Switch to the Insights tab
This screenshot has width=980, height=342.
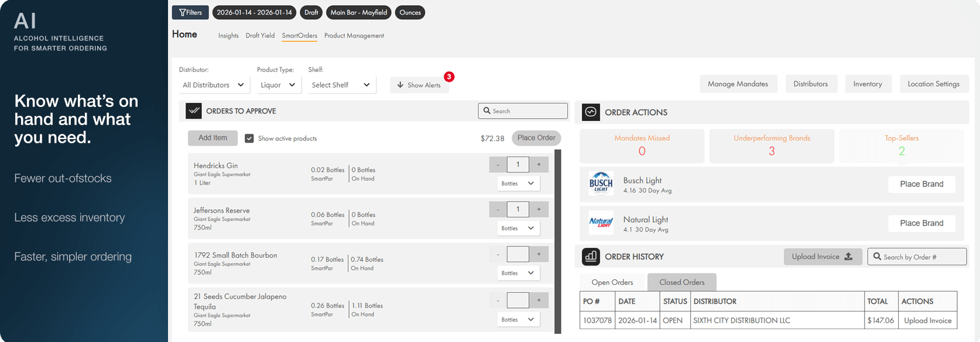click(228, 36)
